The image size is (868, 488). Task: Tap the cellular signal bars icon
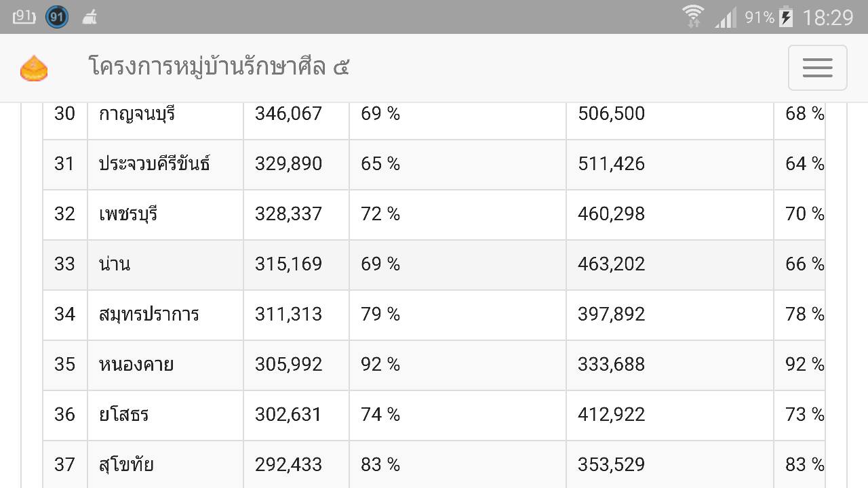coord(725,18)
